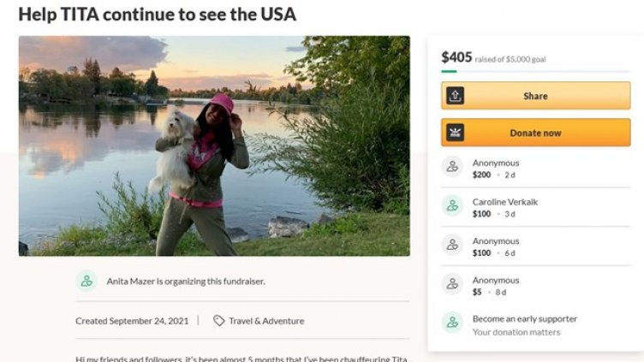Click the $405 raised amount
This screenshot has width=644, height=362.
pos(456,57)
